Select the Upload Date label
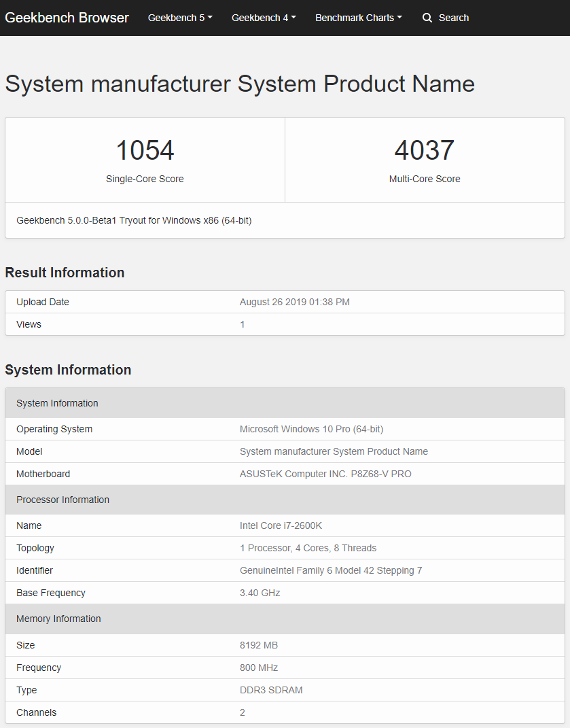The height and width of the screenshot is (728, 570). (43, 302)
